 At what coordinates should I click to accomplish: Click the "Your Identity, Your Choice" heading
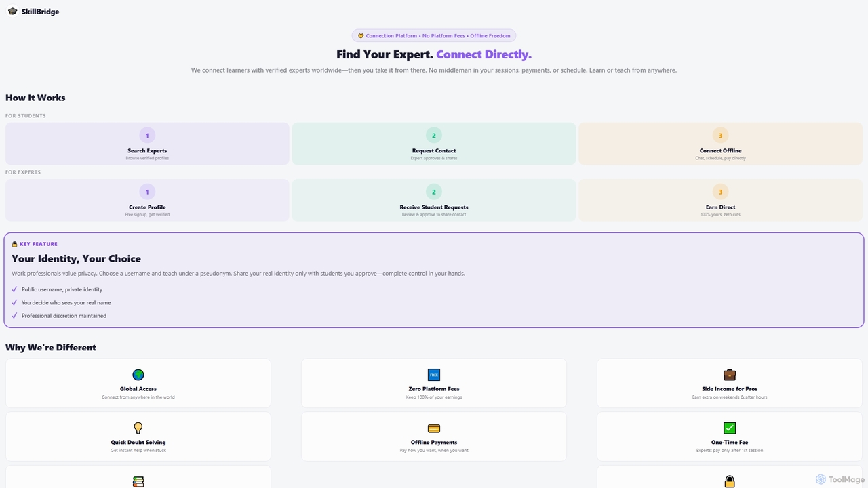pyautogui.click(x=76, y=259)
